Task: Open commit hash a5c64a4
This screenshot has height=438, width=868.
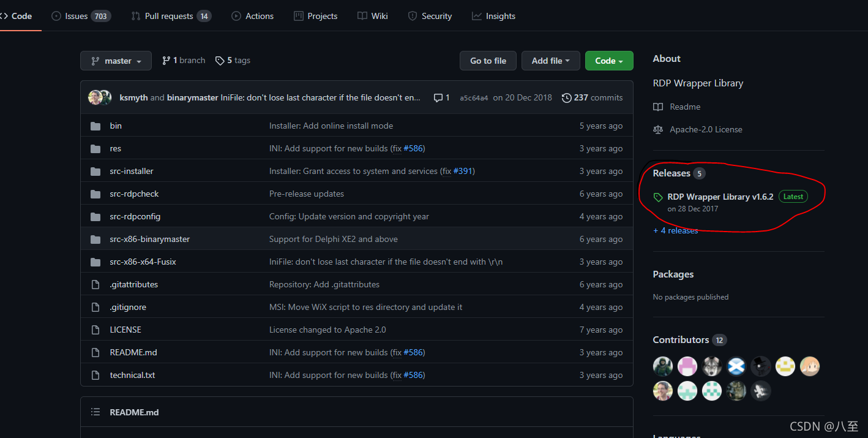Action: pyautogui.click(x=474, y=98)
